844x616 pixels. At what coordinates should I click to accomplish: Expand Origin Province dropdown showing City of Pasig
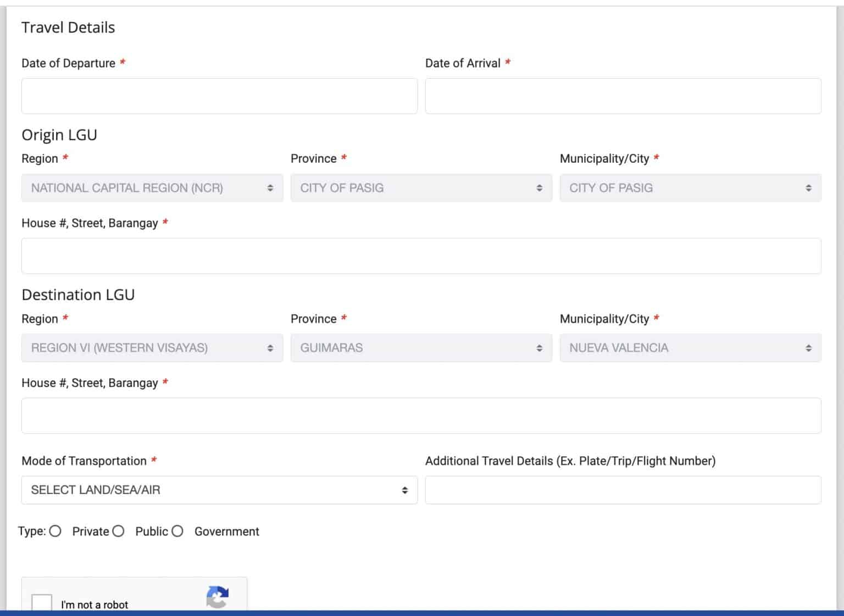[421, 188]
